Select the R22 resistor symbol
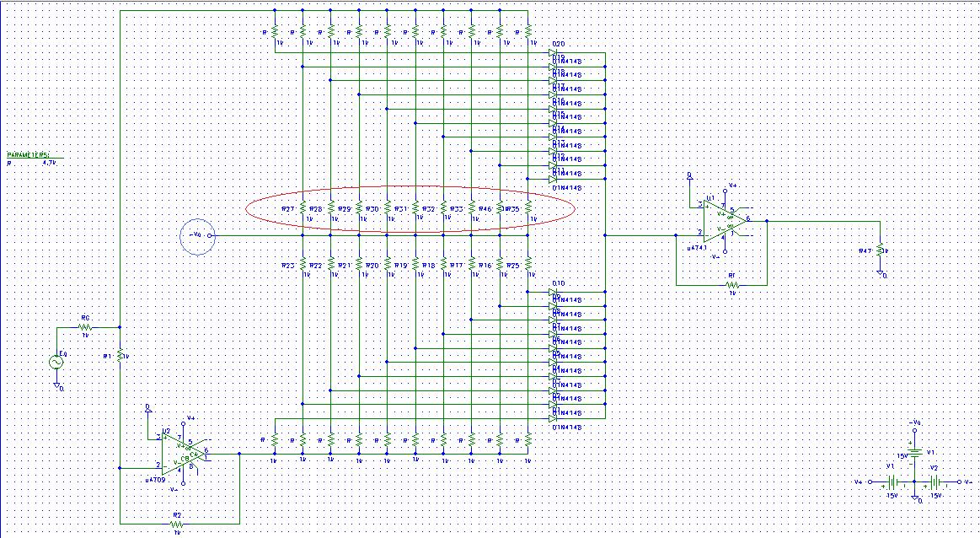Image resolution: width=980 pixels, height=538 pixels. coord(330,263)
